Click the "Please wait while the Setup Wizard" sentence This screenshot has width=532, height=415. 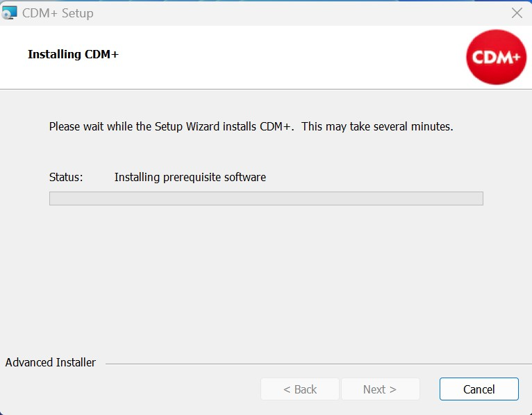tap(172, 127)
